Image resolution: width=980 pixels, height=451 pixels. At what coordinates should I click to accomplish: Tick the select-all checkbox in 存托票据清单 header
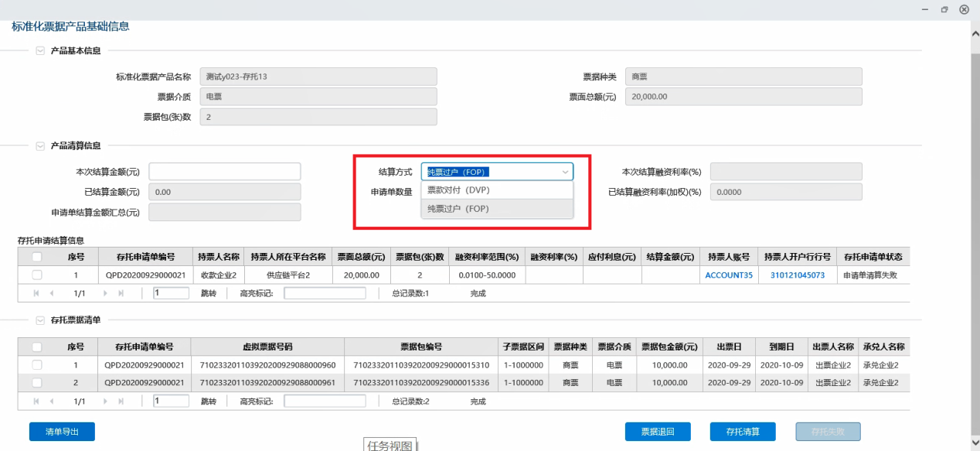tap(37, 347)
